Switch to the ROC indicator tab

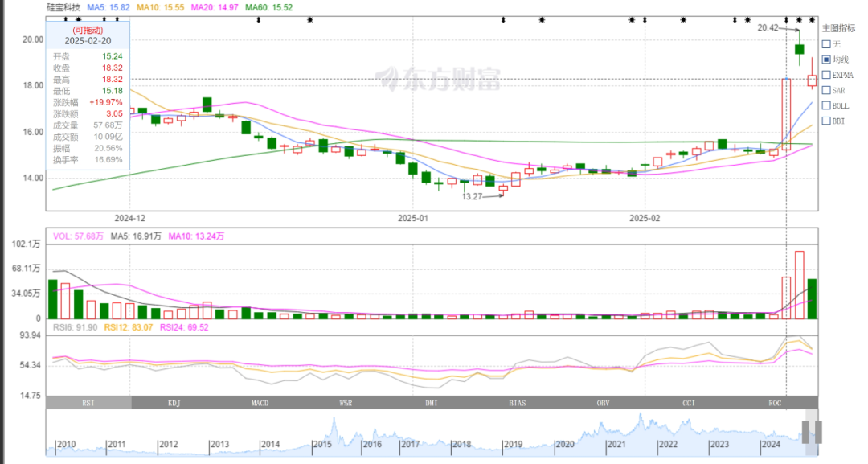[x=775, y=403]
